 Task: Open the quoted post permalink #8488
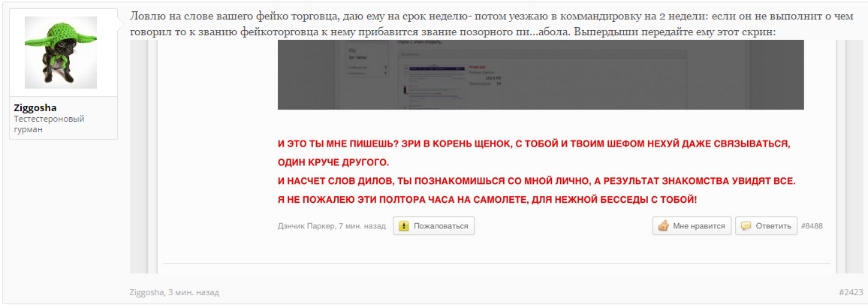812,225
